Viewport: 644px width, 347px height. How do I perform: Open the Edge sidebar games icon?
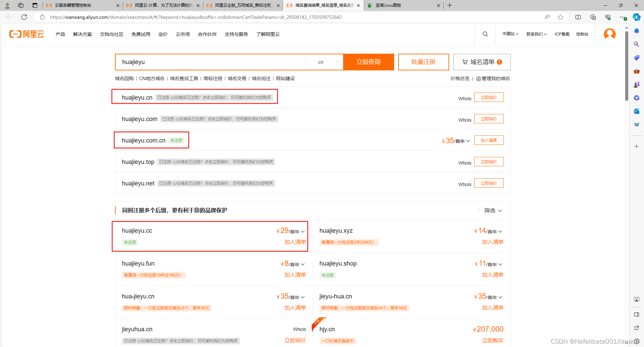pyautogui.click(x=636, y=84)
